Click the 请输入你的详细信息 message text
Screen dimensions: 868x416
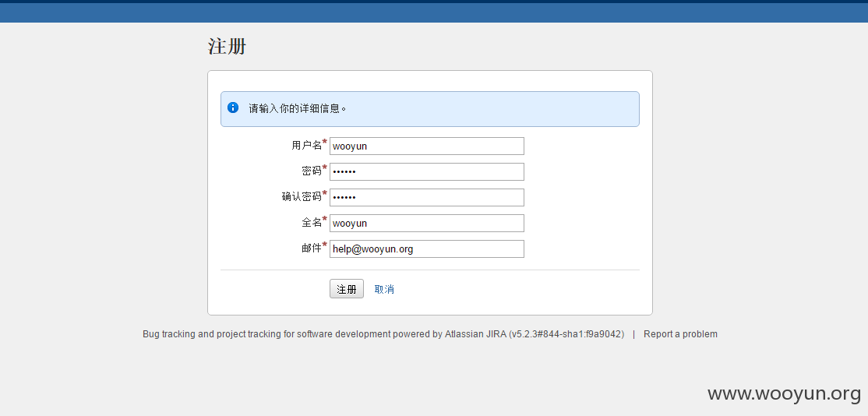tap(298, 108)
